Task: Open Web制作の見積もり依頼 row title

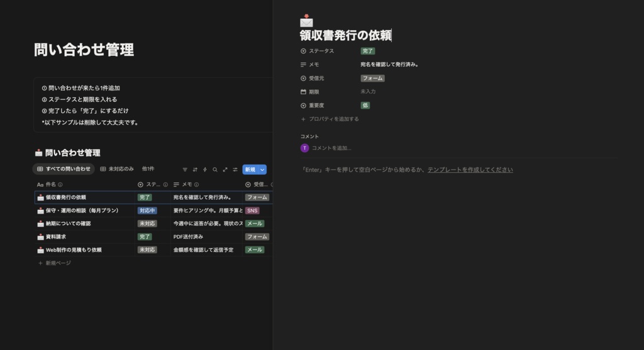Action: coord(74,250)
